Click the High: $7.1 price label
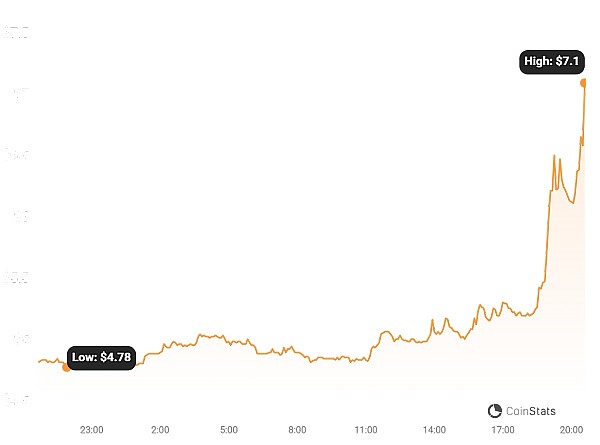 coord(552,62)
